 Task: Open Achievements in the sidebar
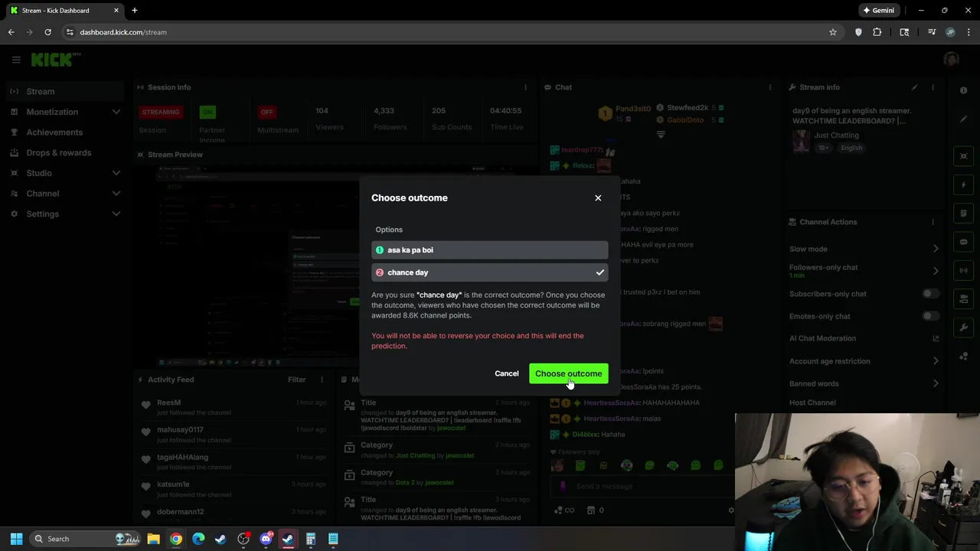[x=54, y=132]
